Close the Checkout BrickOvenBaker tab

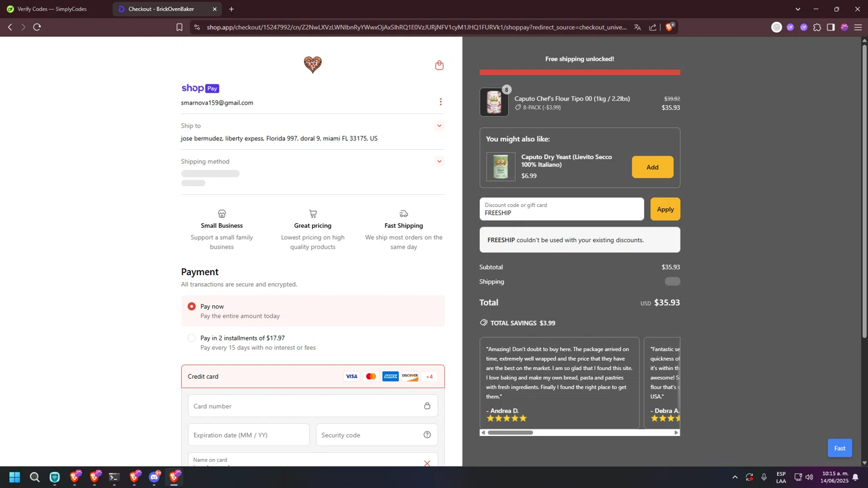coord(215,9)
